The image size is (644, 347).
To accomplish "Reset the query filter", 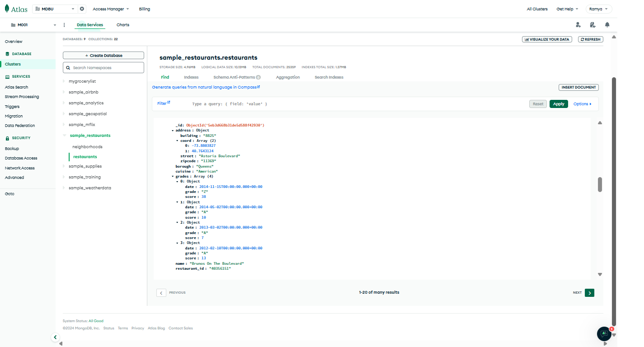I will pyautogui.click(x=538, y=104).
